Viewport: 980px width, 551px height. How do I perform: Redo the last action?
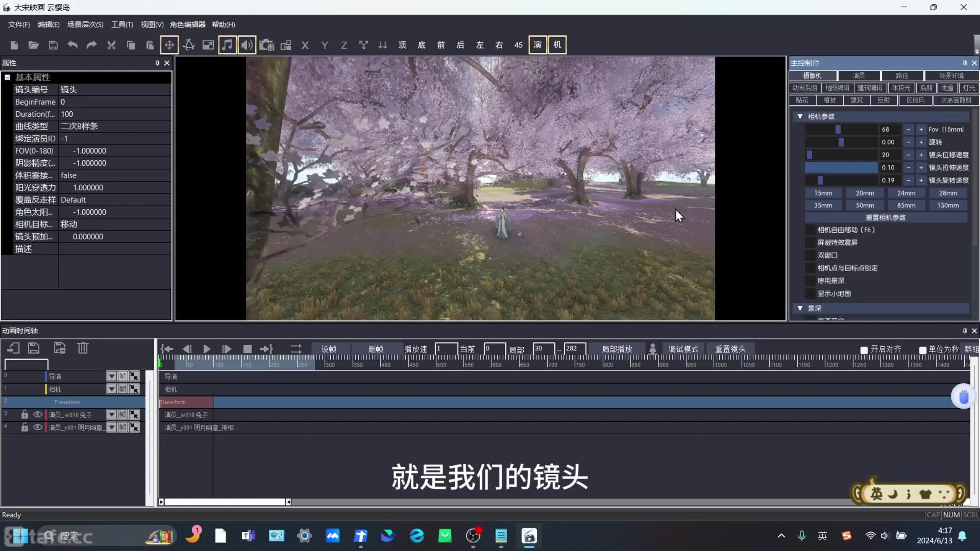point(91,45)
